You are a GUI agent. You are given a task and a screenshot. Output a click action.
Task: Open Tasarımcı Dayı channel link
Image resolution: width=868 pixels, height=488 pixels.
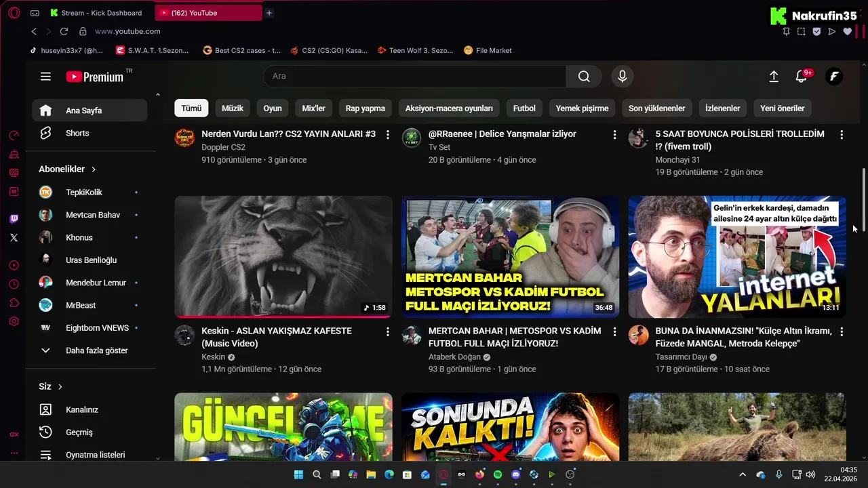coord(681,357)
